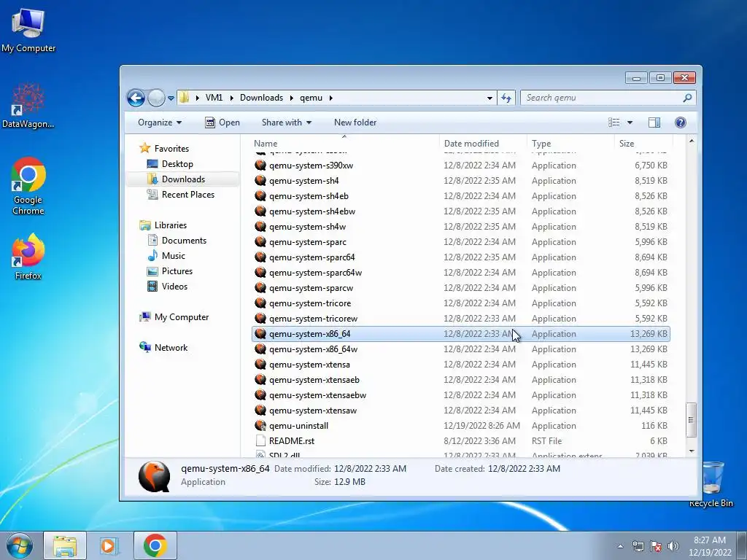Click qemu breadcrumb in address bar
Image resolution: width=747 pixels, height=560 pixels.
point(311,98)
